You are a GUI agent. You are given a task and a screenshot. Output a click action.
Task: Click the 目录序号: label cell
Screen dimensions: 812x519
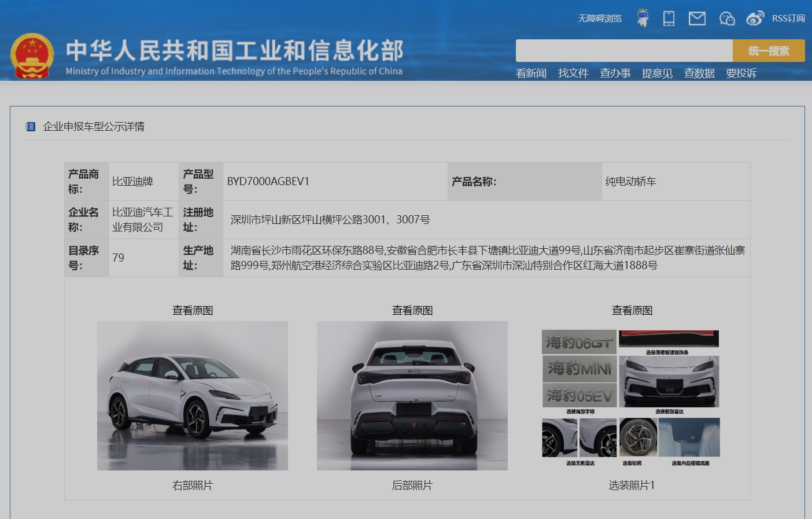(87, 258)
